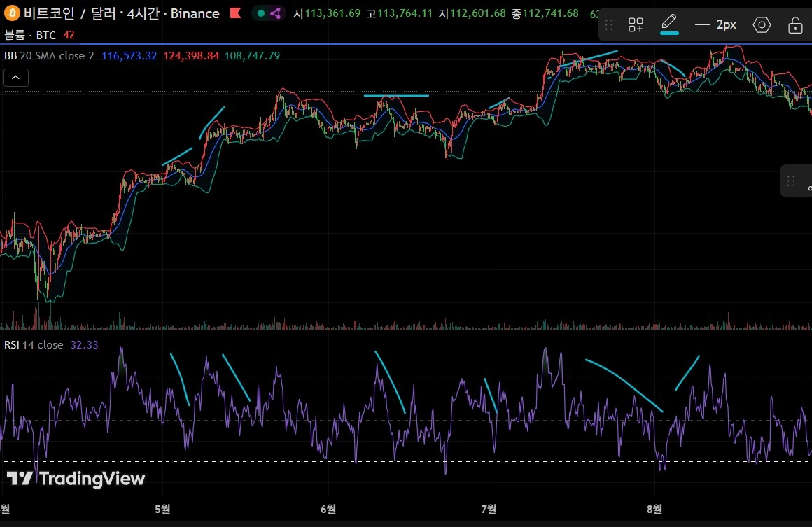Click drag handle of right-edge floating panel
The width and height of the screenshot is (812, 527).
[791, 181]
